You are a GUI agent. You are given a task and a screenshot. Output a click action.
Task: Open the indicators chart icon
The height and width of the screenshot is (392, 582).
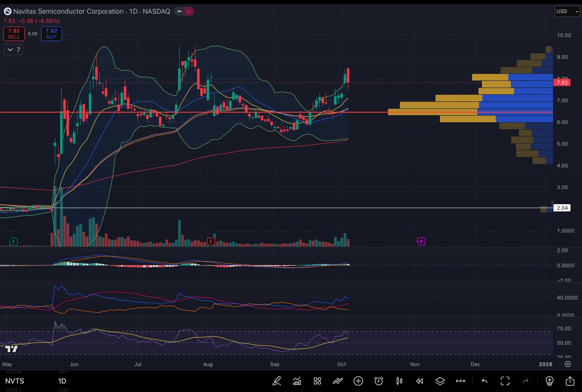pos(297,381)
